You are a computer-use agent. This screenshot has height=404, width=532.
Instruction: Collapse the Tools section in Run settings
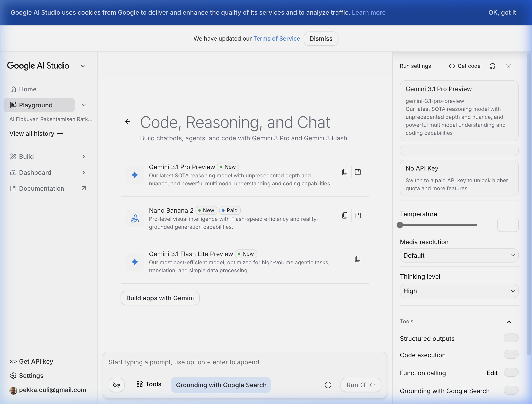tap(509, 322)
